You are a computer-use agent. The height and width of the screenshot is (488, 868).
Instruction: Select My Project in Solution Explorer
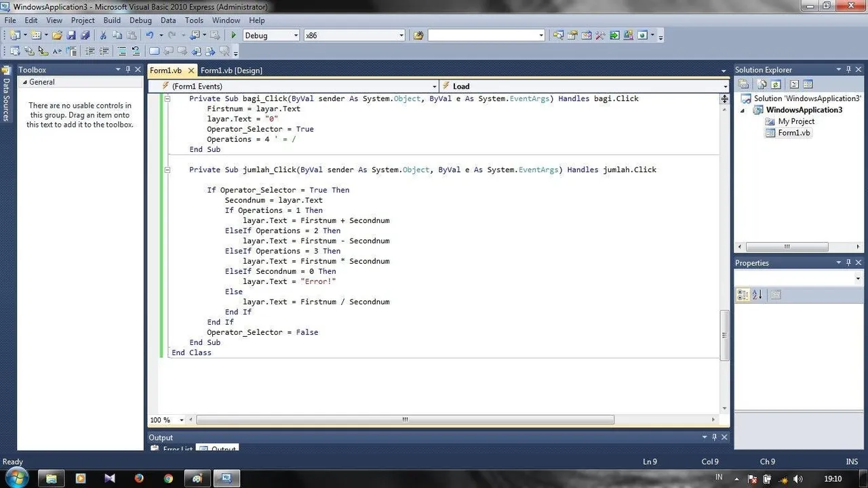pos(796,121)
